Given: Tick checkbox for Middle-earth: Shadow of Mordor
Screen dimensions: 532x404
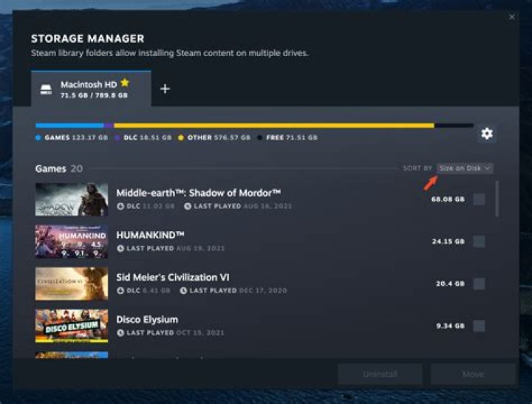Looking at the screenshot, I should pos(479,199).
